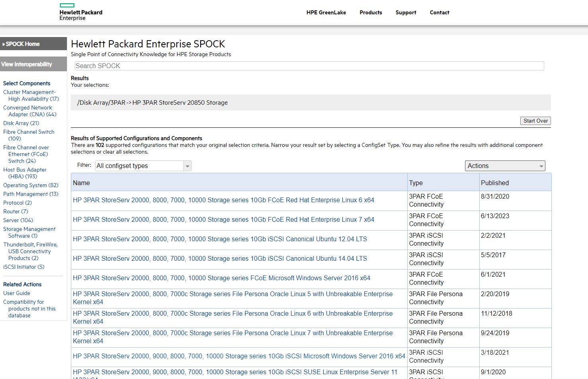Select Cluster Management-High Availability (17)
This screenshot has width=588, height=379.
[x=31, y=96]
